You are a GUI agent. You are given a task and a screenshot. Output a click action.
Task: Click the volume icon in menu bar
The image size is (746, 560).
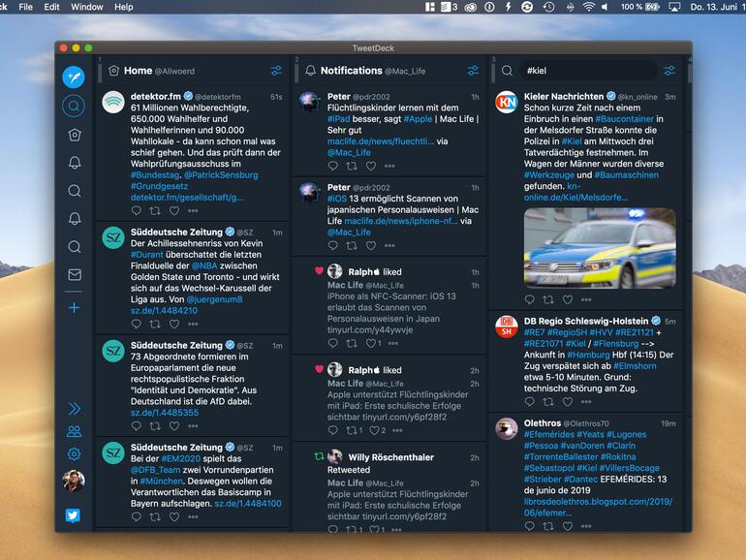605,7
